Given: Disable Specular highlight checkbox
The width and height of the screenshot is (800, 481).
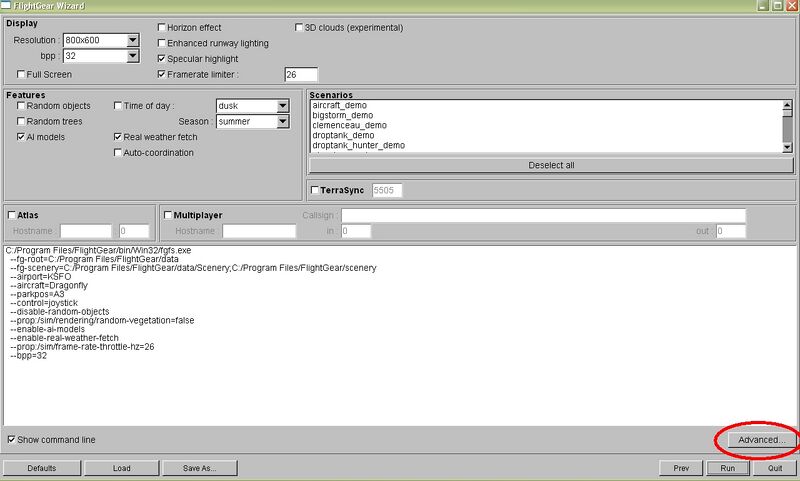Looking at the screenshot, I should point(162,59).
